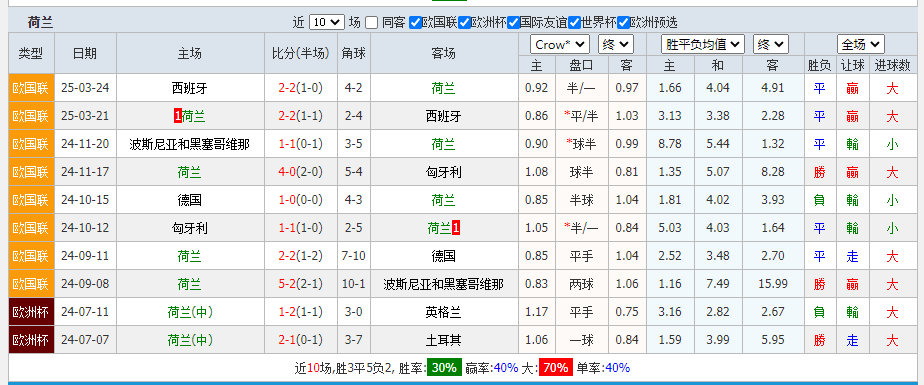This screenshot has height=385, width=924.
Task: Click 荷兰 away team in 25-03-24 row
Action: 444,88
